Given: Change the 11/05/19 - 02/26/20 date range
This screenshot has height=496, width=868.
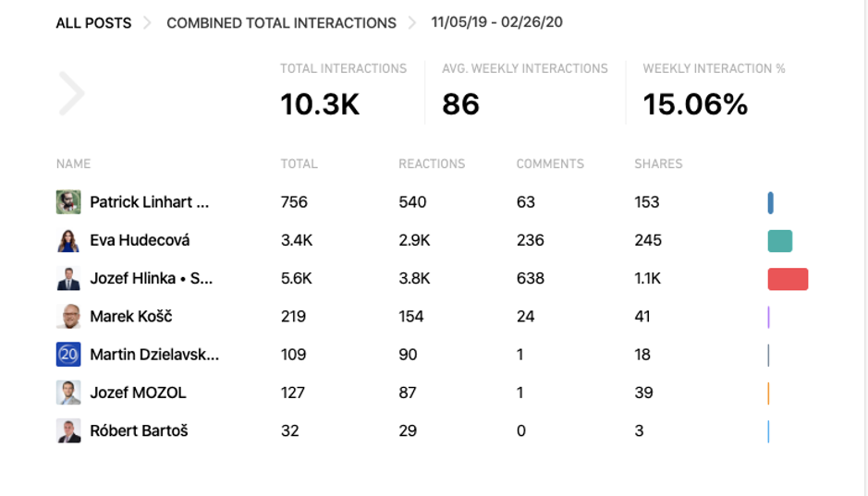Looking at the screenshot, I should (496, 22).
